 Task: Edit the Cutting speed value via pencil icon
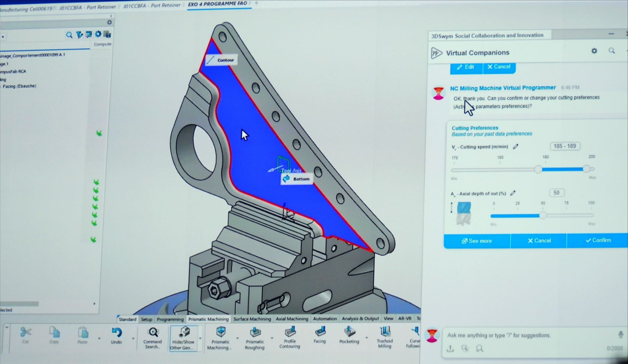pos(515,147)
